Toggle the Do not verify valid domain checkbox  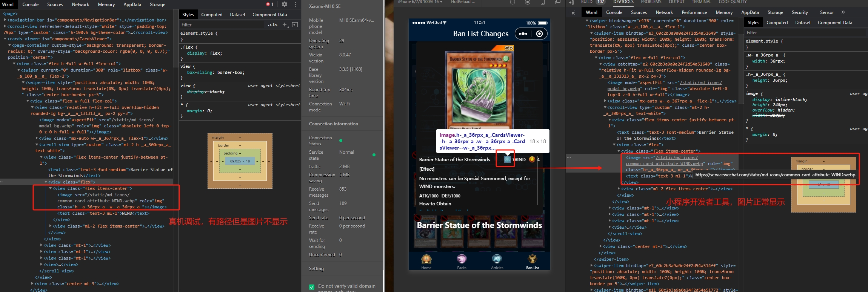312,287
